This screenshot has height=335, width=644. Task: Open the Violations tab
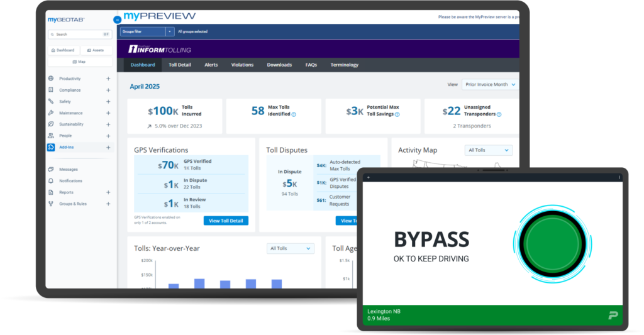tap(242, 65)
